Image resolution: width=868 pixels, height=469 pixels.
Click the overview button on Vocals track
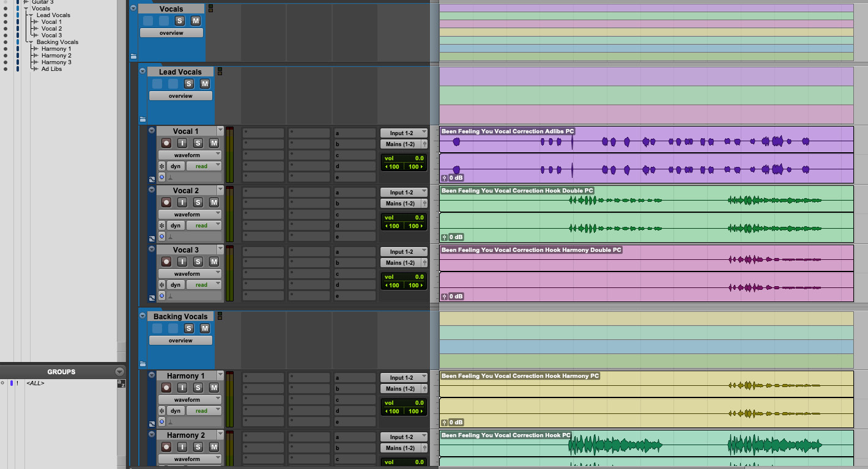[171, 33]
